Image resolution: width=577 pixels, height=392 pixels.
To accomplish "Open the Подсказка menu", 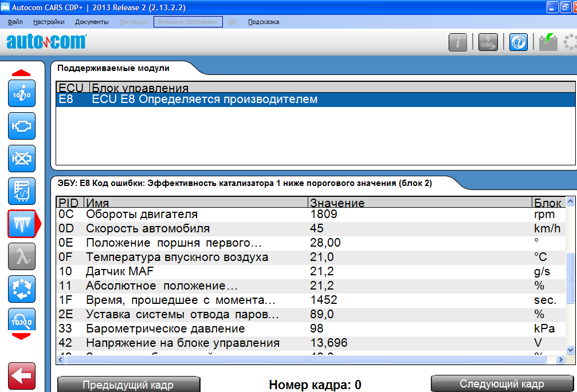I will pyautogui.click(x=264, y=22).
